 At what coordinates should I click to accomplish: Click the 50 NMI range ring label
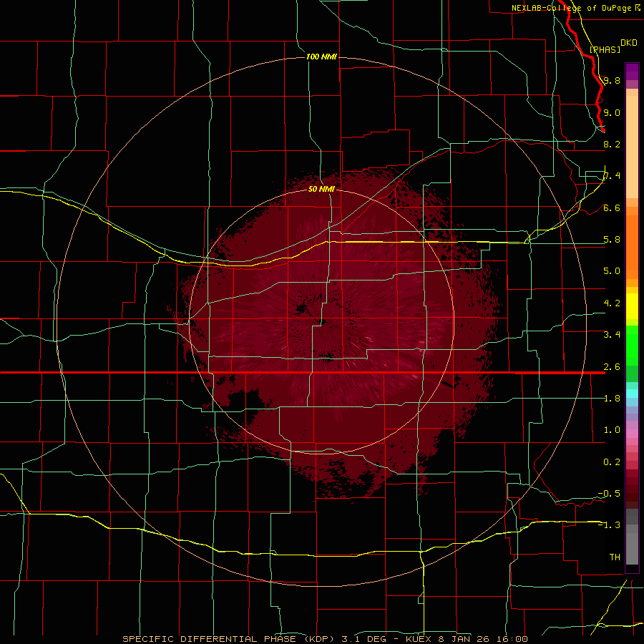point(321,189)
